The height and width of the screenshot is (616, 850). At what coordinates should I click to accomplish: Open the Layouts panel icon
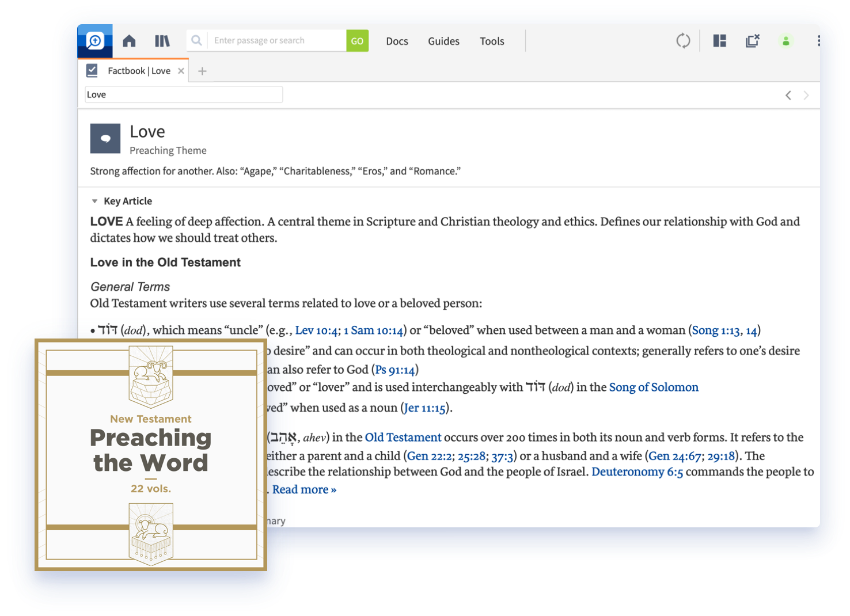(719, 41)
